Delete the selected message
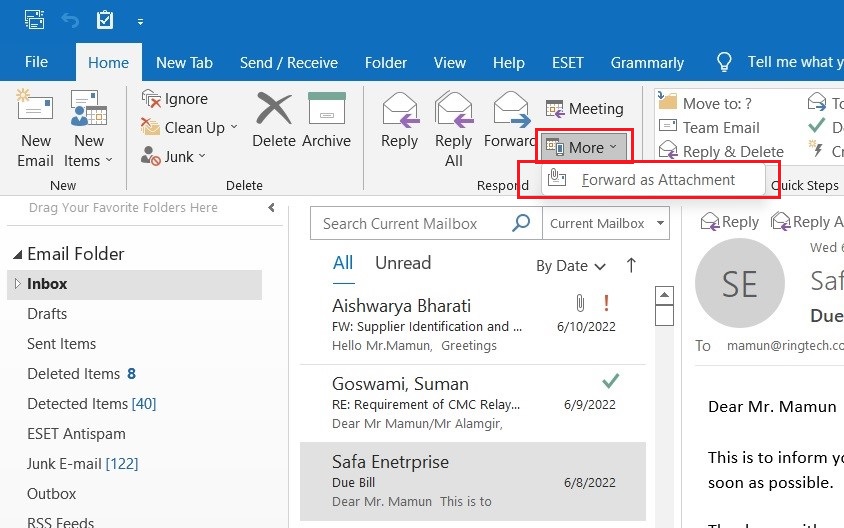The height and width of the screenshot is (528, 844). pyautogui.click(x=274, y=119)
